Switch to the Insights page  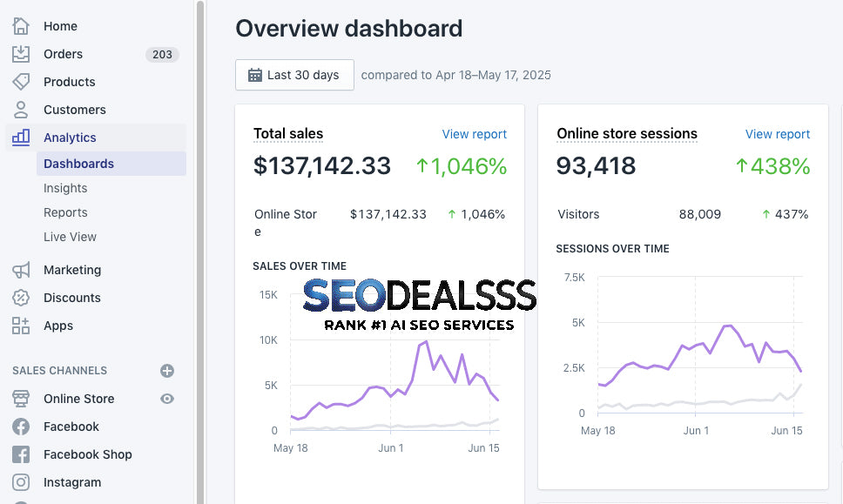pos(65,188)
